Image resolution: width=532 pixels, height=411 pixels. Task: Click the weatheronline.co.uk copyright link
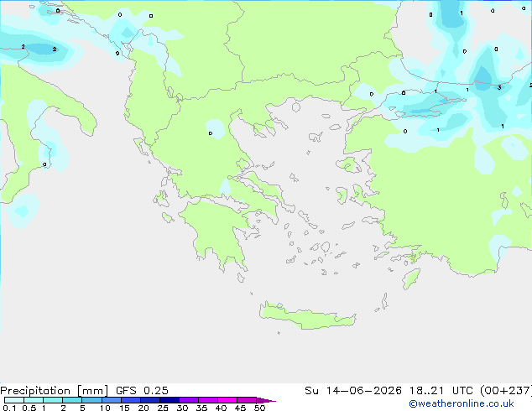coord(462,403)
